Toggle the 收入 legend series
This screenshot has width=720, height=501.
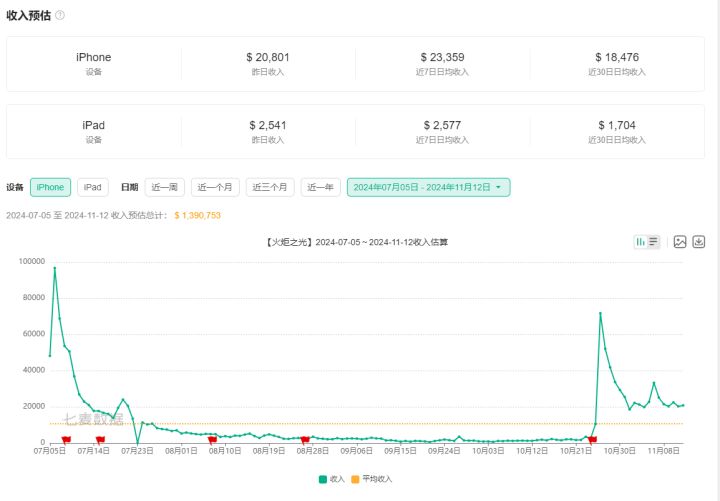[x=332, y=479]
